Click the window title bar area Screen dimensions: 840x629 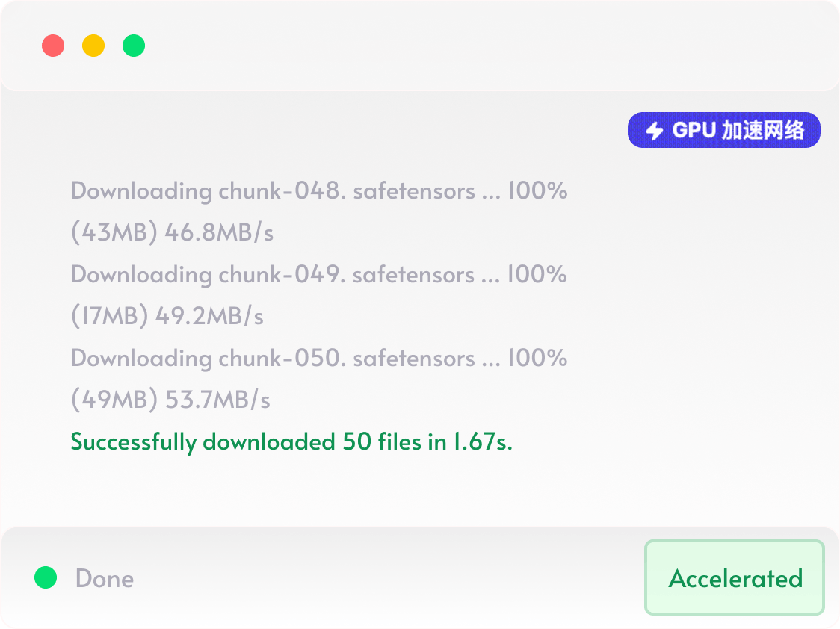[x=448, y=46]
